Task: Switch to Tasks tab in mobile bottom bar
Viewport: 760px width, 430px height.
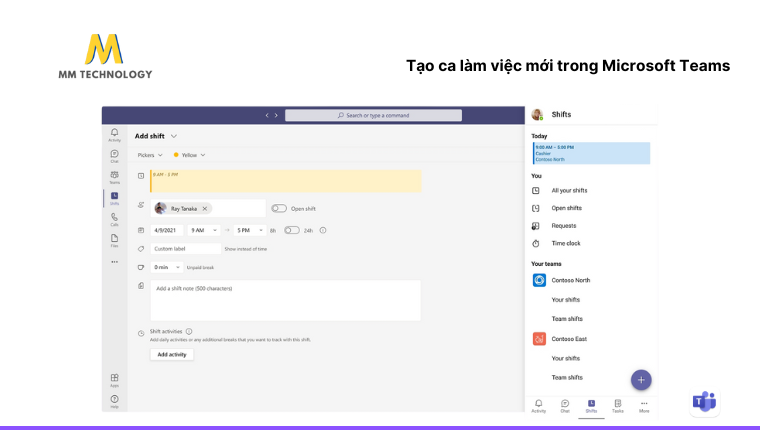Action: click(618, 406)
